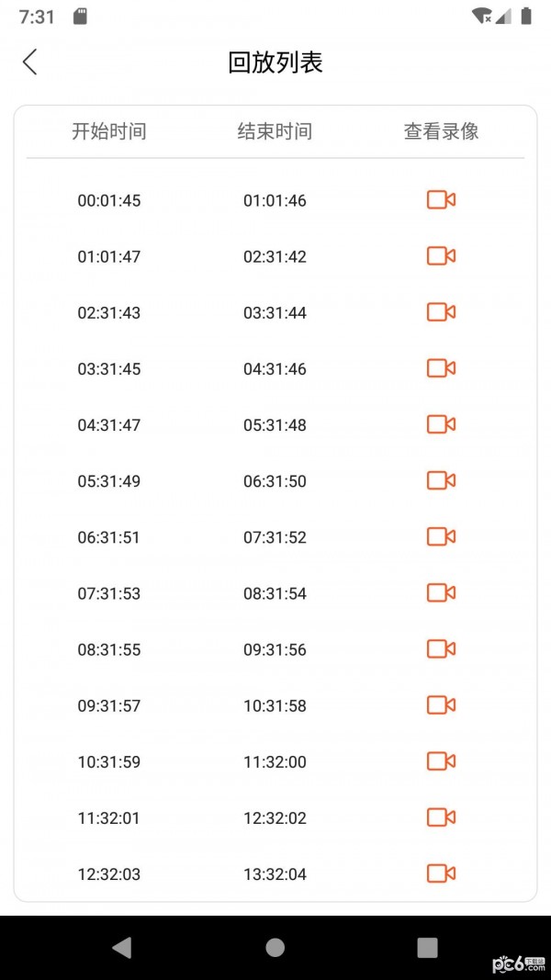Watch recording ending at 11:32:00
The image size is (551, 980).
click(441, 761)
